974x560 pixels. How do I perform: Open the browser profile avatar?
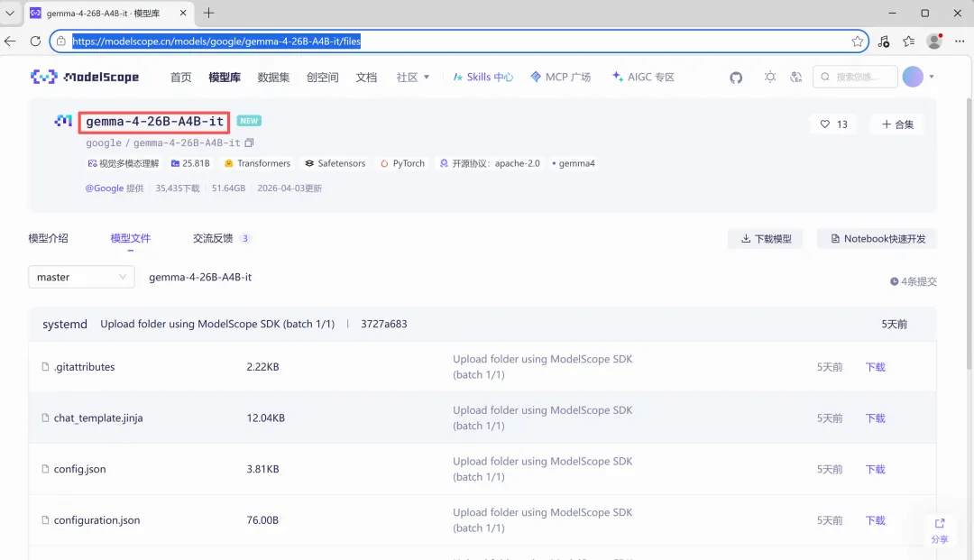934,41
